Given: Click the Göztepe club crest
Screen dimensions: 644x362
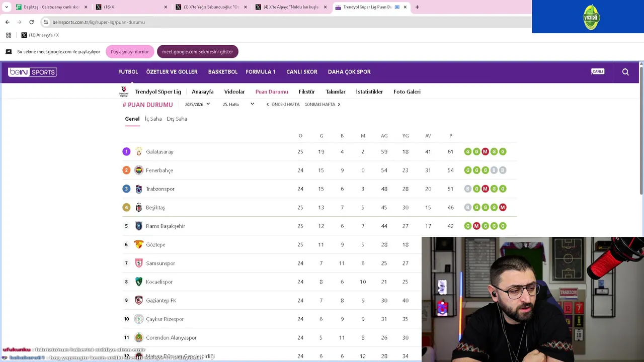Looking at the screenshot, I should (139, 244).
